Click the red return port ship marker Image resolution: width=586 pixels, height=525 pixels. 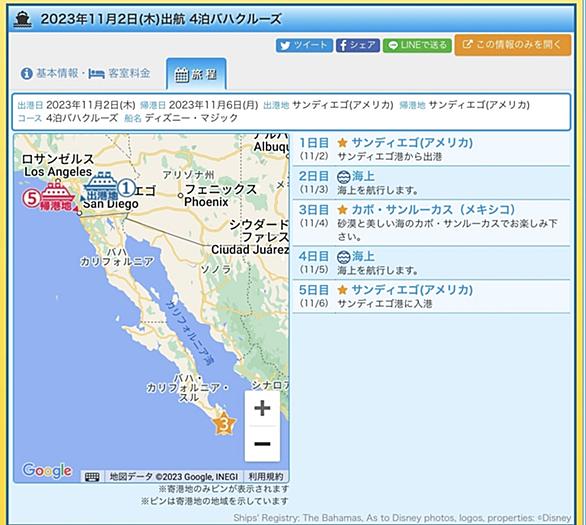56,196
